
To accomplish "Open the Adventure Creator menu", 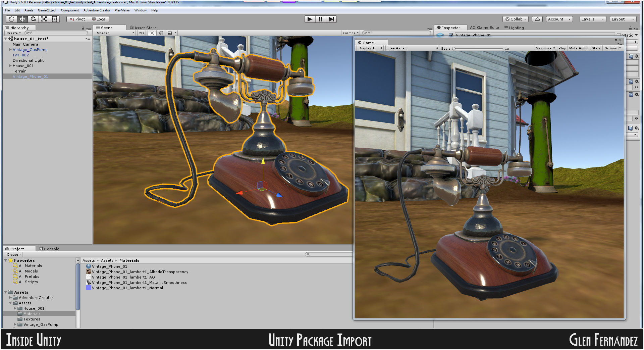I will [x=97, y=10].
